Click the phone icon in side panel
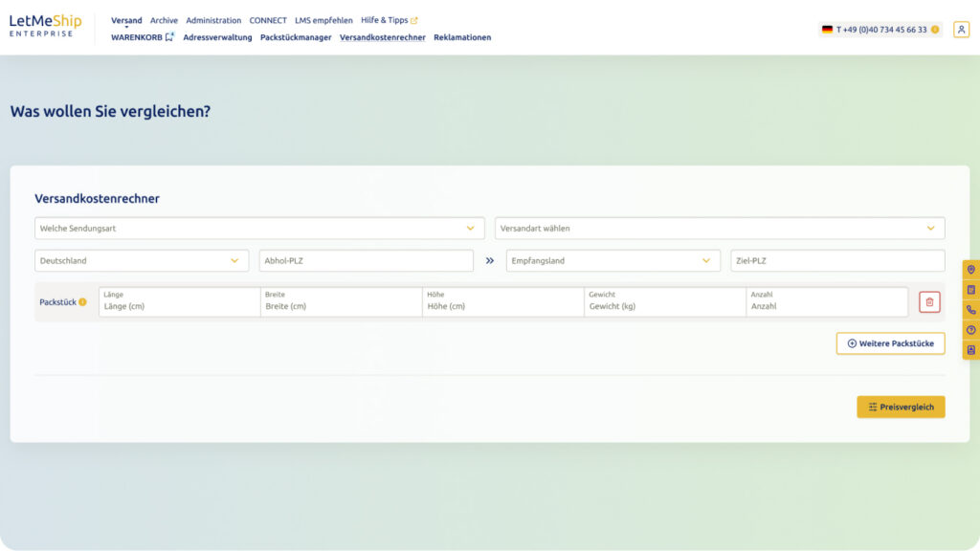Image resolution: width=980 pixels, height=551 pixels. pos(971,310)
